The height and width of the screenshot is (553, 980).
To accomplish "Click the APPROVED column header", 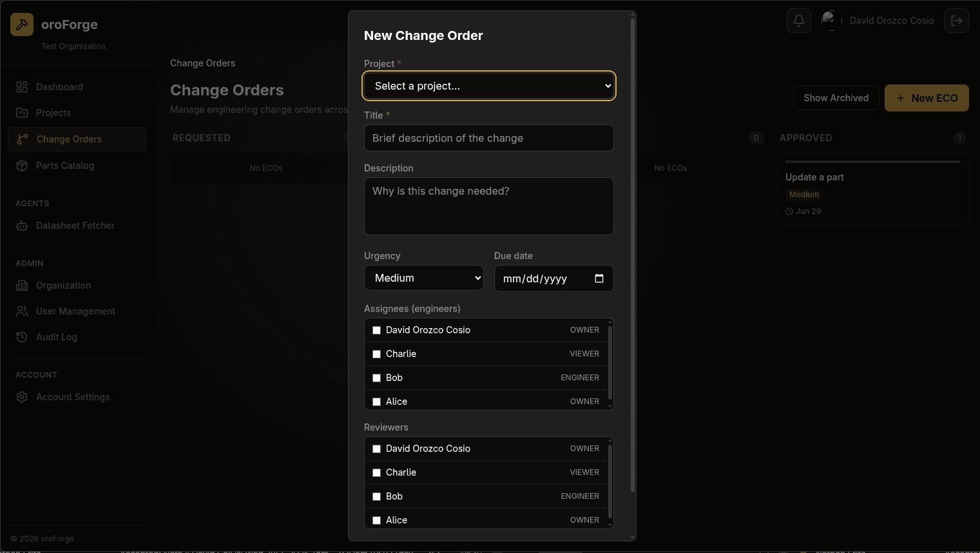I will (x=805, y=138).
